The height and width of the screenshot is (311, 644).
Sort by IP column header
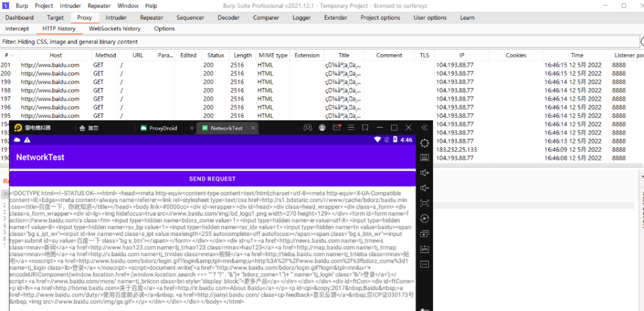click(x=462, y=55)
